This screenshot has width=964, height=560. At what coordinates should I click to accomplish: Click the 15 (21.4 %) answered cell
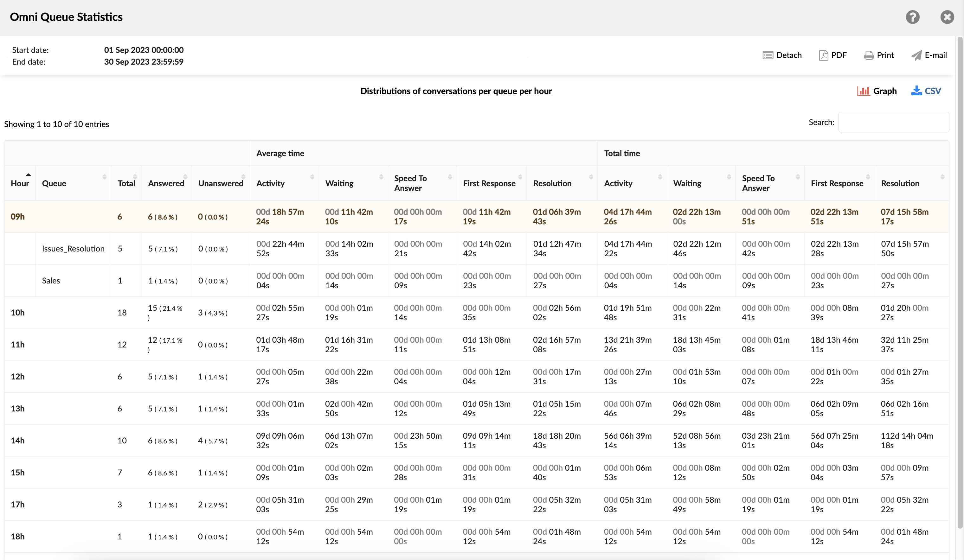[x=166, y=313]
